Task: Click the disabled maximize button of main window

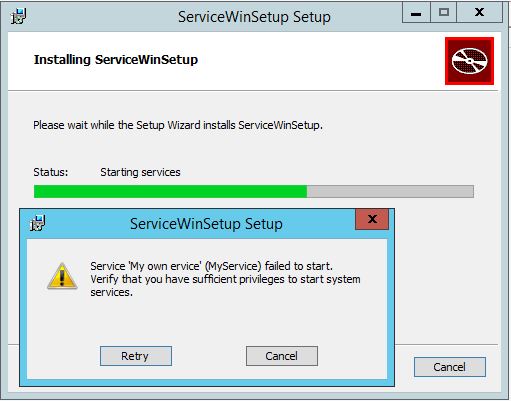Action: coord(444,12)
